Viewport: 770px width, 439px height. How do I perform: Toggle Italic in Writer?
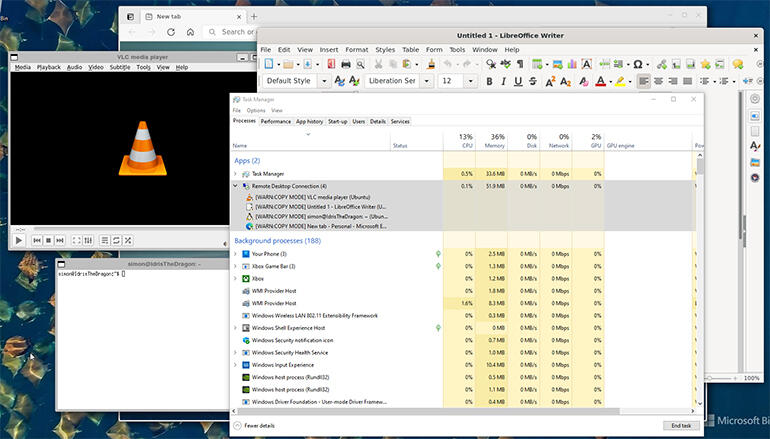coord(503,82)
